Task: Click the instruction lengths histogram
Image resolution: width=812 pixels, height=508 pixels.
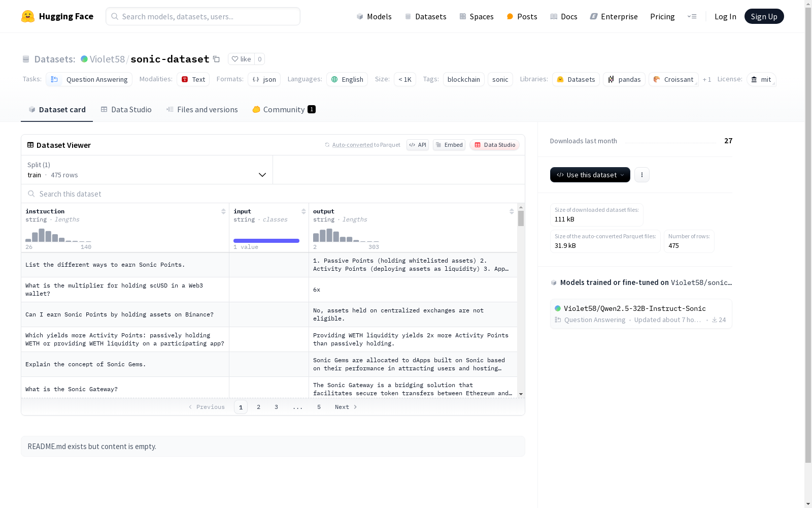Action: point(58,235)
